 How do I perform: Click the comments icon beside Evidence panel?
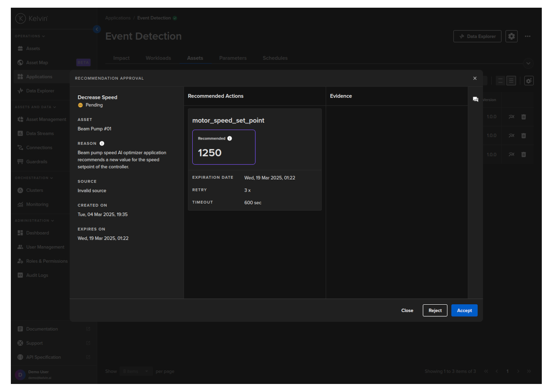[x=475, y=99]
